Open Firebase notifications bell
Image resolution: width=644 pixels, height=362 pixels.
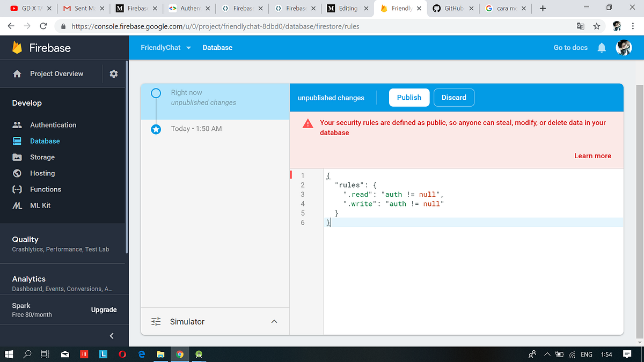tap(601, 47)
